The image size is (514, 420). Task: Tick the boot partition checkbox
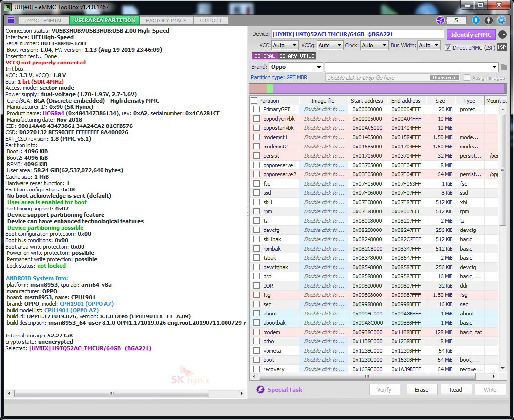[256, 360]
